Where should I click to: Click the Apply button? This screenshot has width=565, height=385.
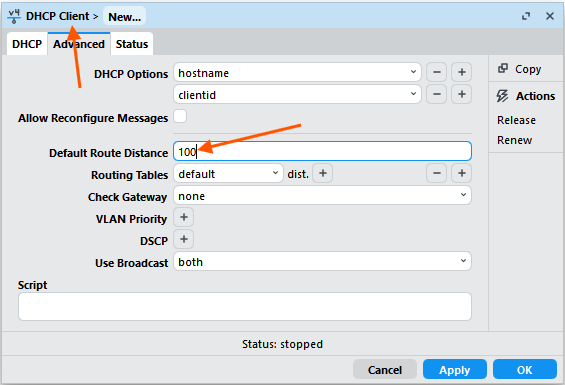click(x=454, y=369)
